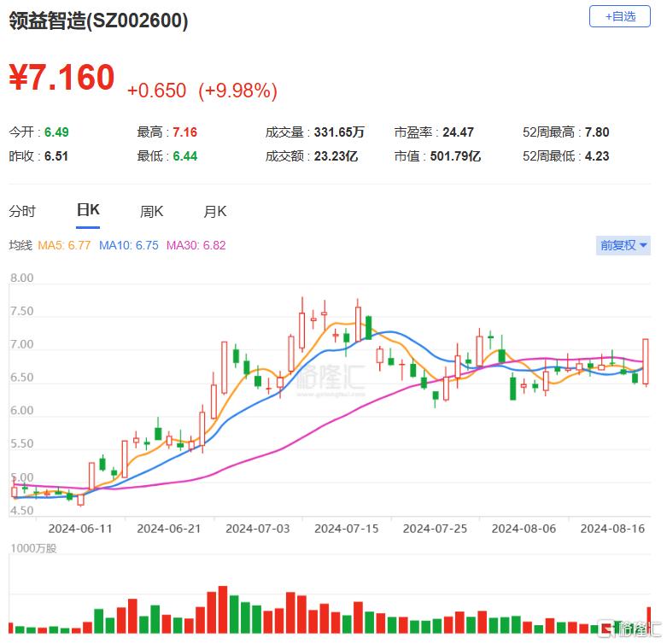Image resolution: width=667 pixels, height=644 pixels.
Task: Click the 2024-07-03 date axis label
Action: pyautogui.click(x=258, y=529)
